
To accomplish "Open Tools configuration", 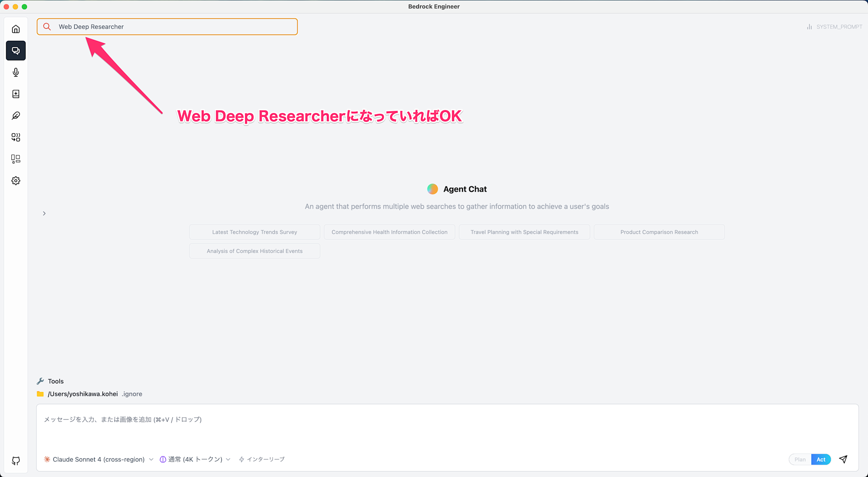I will click(56, 381).
